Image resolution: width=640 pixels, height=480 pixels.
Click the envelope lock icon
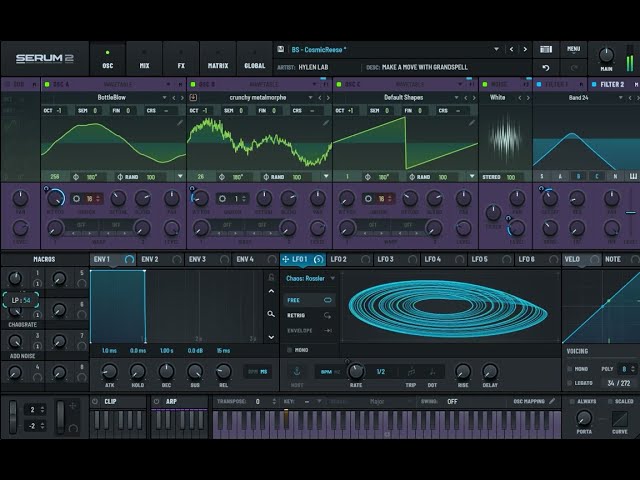click(x=271, y=278)
